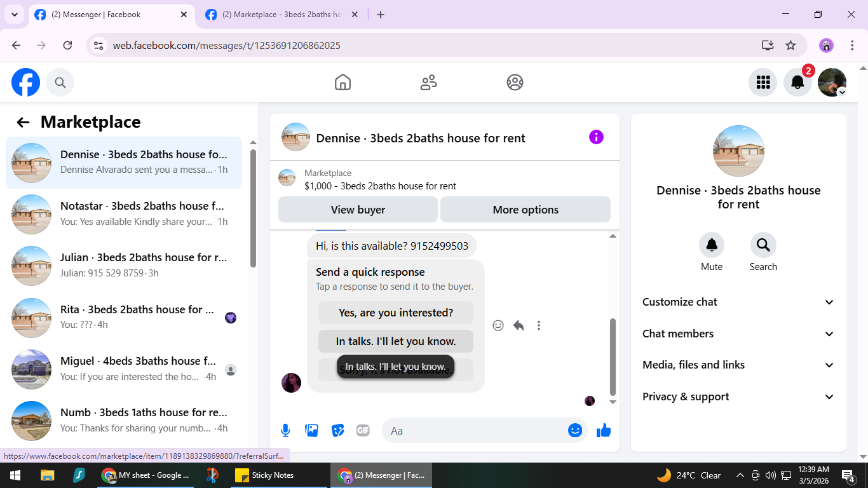Open the Chrome profile avatar
This screenshot has height=488, width=868.
click(826, 45)
